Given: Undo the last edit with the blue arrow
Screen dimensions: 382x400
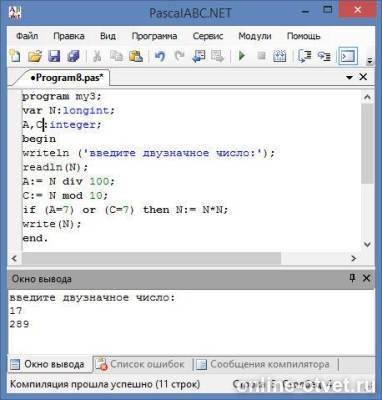Looking at the screenshot, I should (x=160, y=56).
